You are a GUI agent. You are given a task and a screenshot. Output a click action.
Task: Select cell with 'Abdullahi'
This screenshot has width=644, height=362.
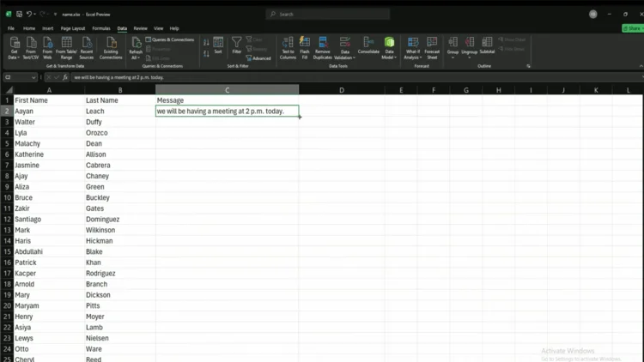[49, 251]
